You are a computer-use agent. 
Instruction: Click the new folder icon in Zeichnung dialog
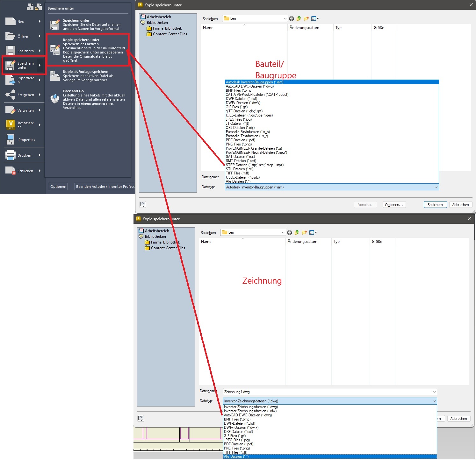tap(304, 232)
